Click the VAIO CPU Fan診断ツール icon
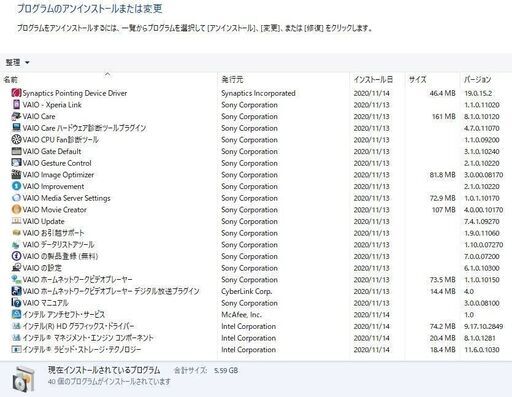The height and width of the screenshot is (397, 512). [16, 140]
